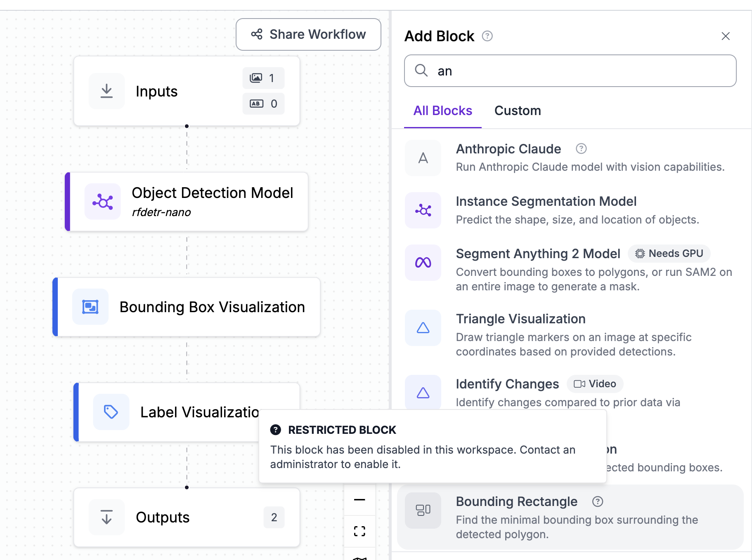
Task: Close the Add Block panel
Action: click(x=725, y=36)
